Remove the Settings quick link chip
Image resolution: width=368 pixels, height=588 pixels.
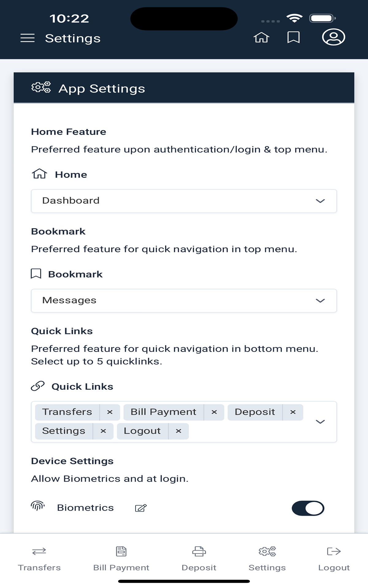tap(103, 431)
